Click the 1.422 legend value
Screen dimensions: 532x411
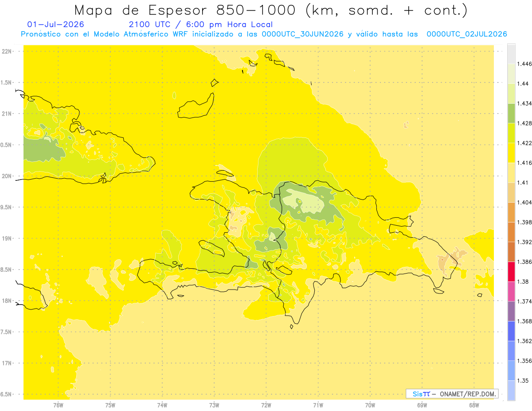[524, 143]
